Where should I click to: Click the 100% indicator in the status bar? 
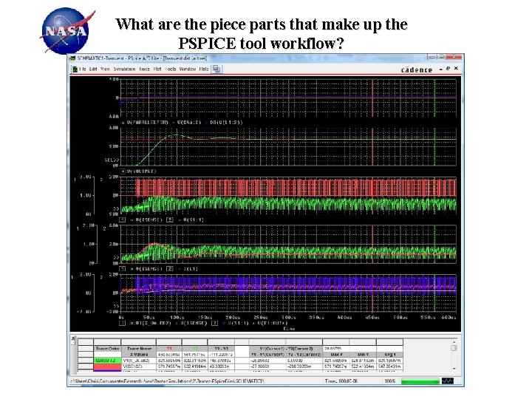pos(390,381)
